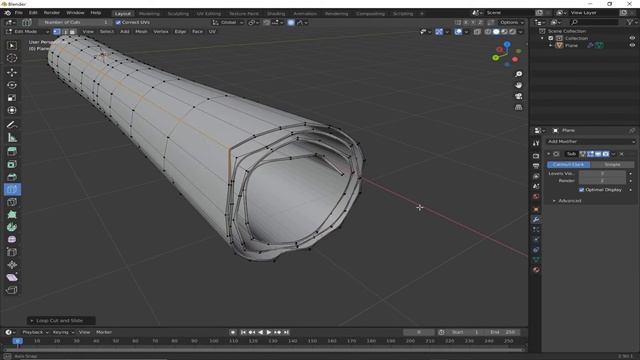Select the Rotate tool
Image resolution: width=640 pixels, height=360 pixels.
[x=12, y=85]
